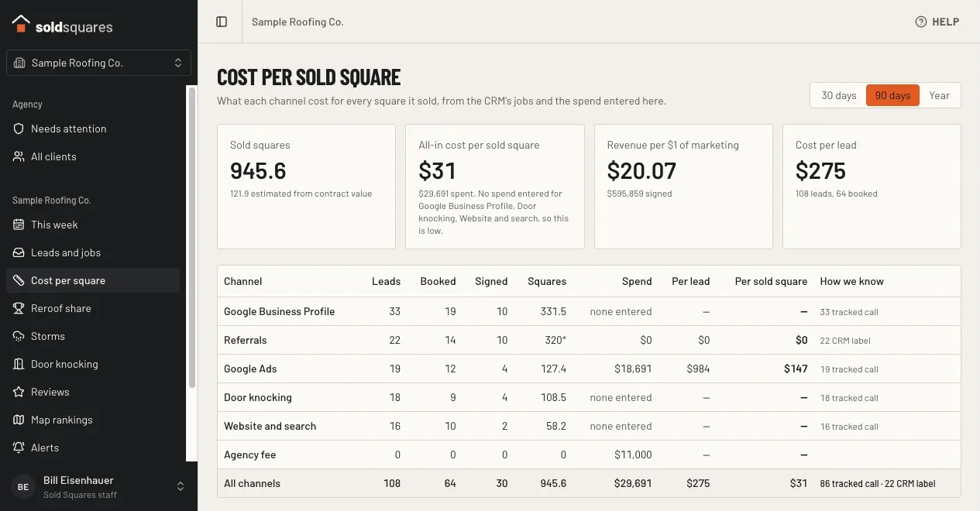Viewport: 980px width, 511px height.
Task: Click the All-in cost per sold square card
Action: (495, 187)
